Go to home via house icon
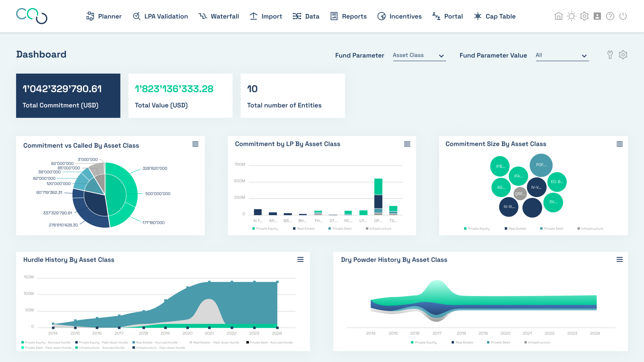This screenshot has height=362, width=644. coord(558,16)
